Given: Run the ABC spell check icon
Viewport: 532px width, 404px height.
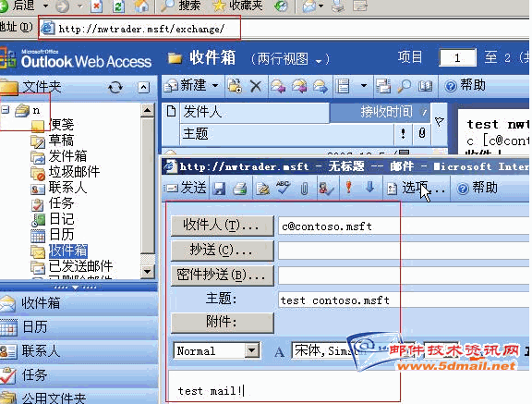Looking at the screenshot, I should coord(283,188).
